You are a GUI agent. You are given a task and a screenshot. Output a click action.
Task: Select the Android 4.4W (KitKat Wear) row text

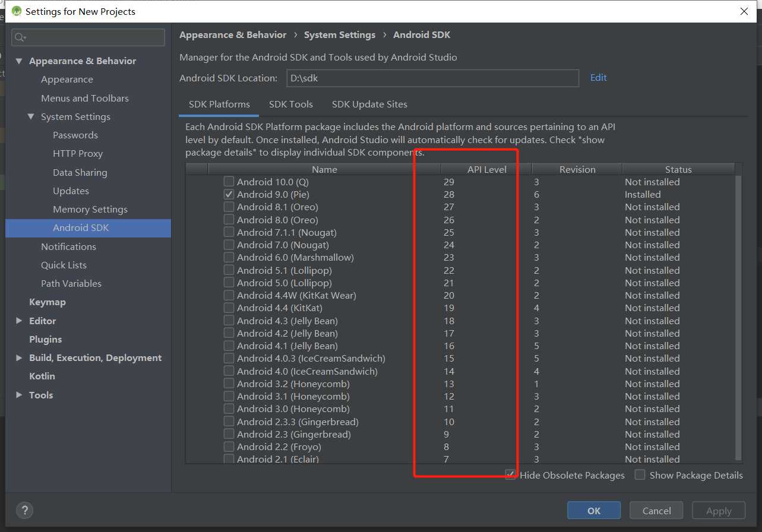point(296,295)
